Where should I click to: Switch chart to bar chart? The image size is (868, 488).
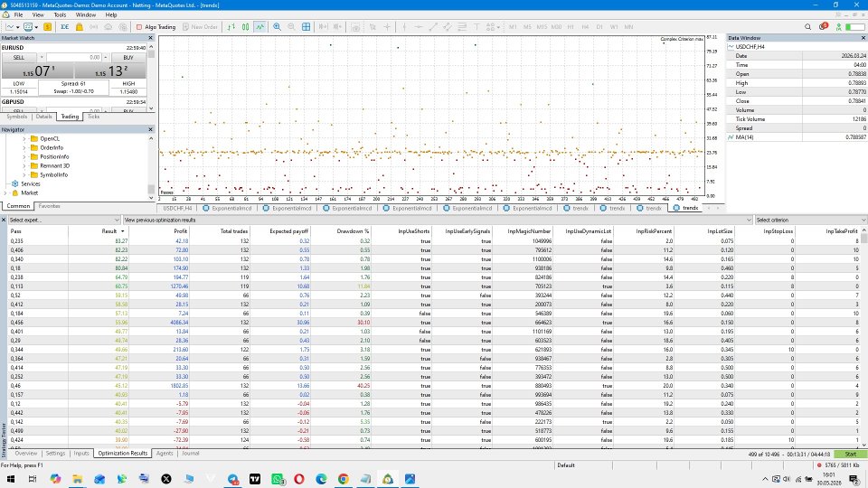tap(231, 26)
